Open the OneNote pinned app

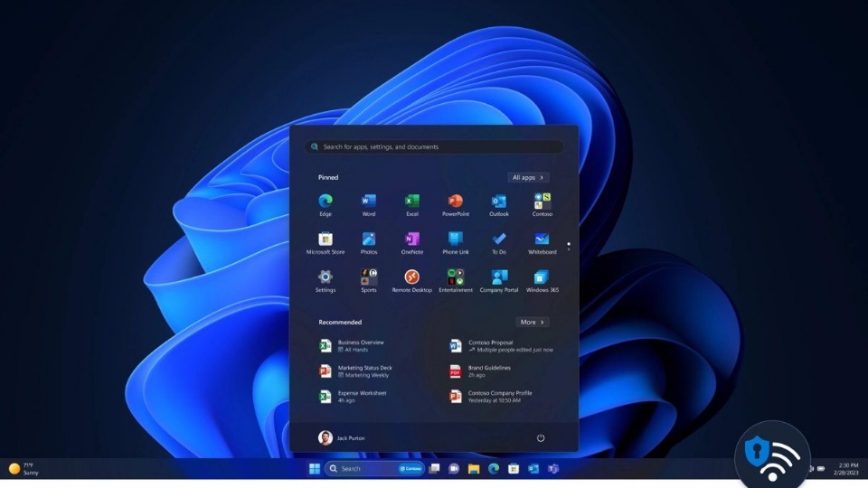pos(412,243)
